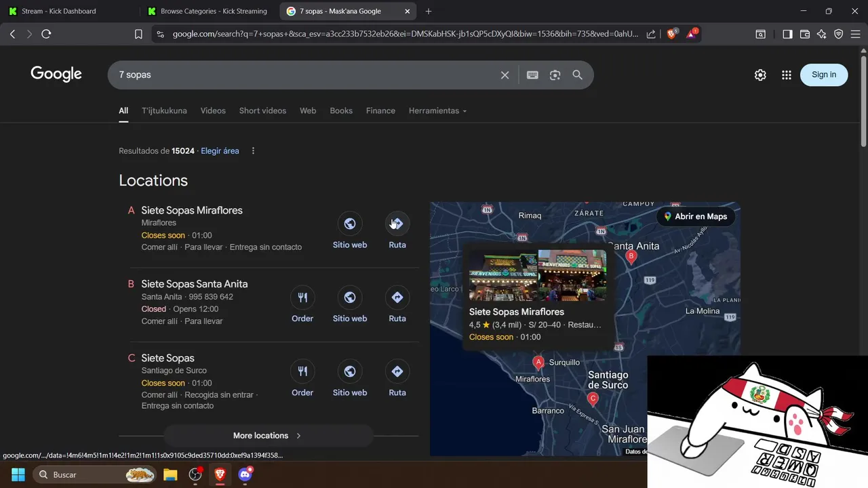Click map pin A near Surquillo
The image size is (868, 488).
(539, 363)
